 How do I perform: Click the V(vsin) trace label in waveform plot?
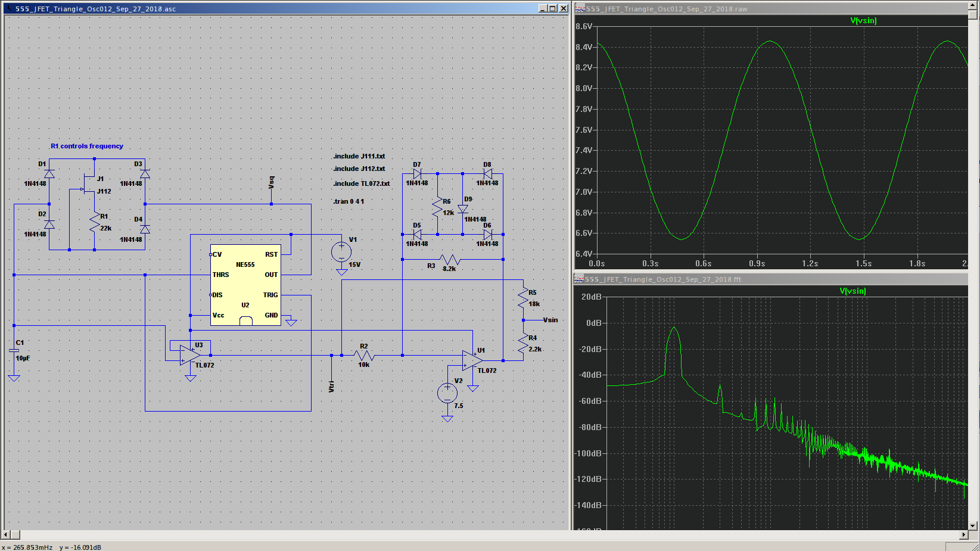tap(863, 21)
